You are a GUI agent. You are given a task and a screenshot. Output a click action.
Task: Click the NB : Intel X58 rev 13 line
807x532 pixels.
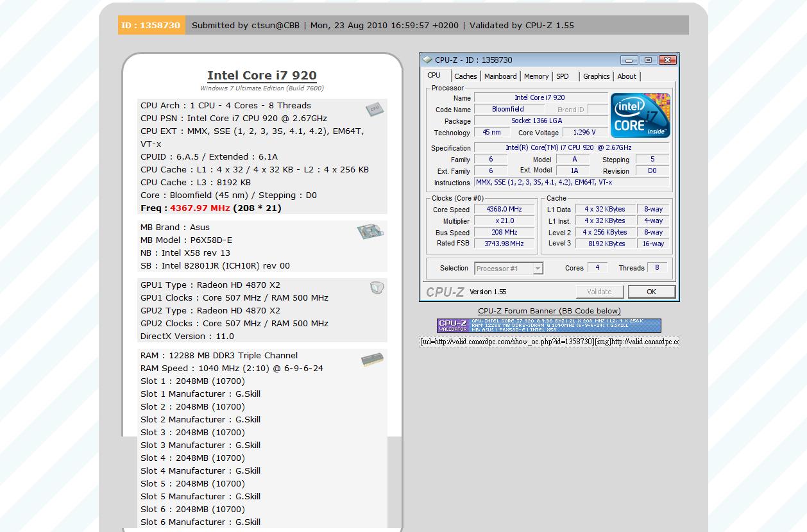pos(185,253)
